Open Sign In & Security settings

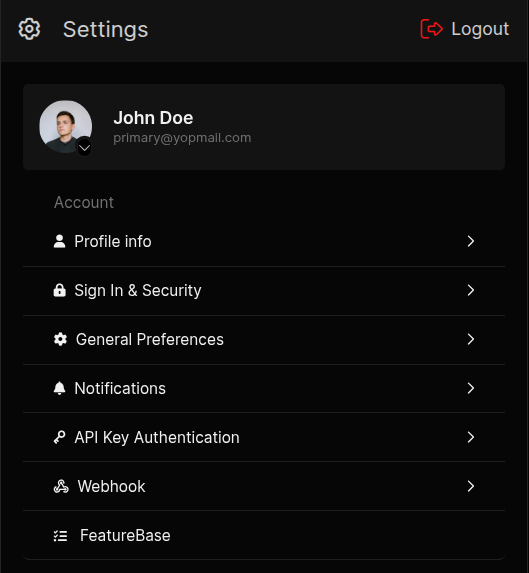click(x=264, y=291)
